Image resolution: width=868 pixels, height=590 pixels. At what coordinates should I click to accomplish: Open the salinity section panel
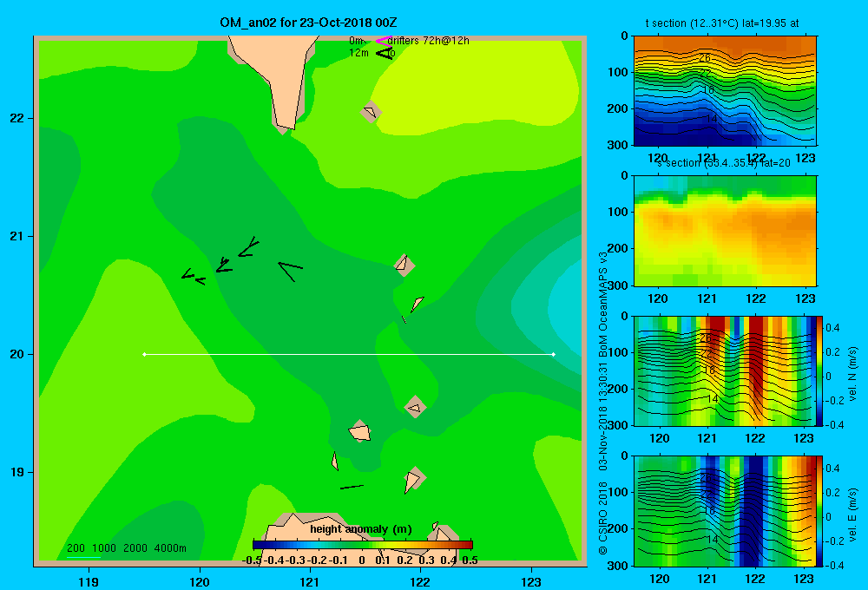725,231
